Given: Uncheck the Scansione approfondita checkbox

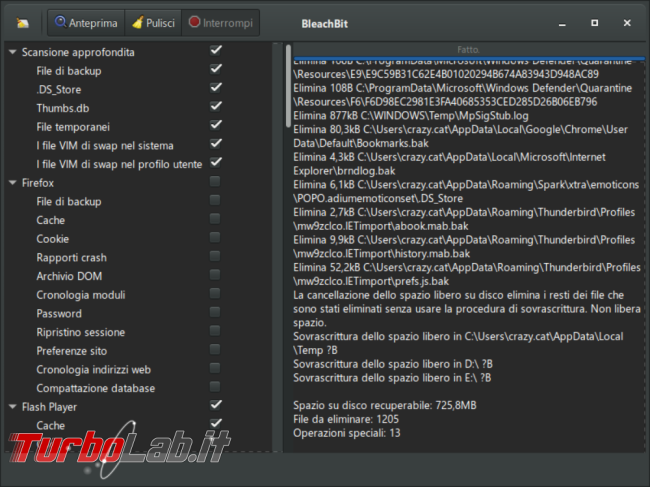Looking at the screenshot, I should [x=215, y=51].
